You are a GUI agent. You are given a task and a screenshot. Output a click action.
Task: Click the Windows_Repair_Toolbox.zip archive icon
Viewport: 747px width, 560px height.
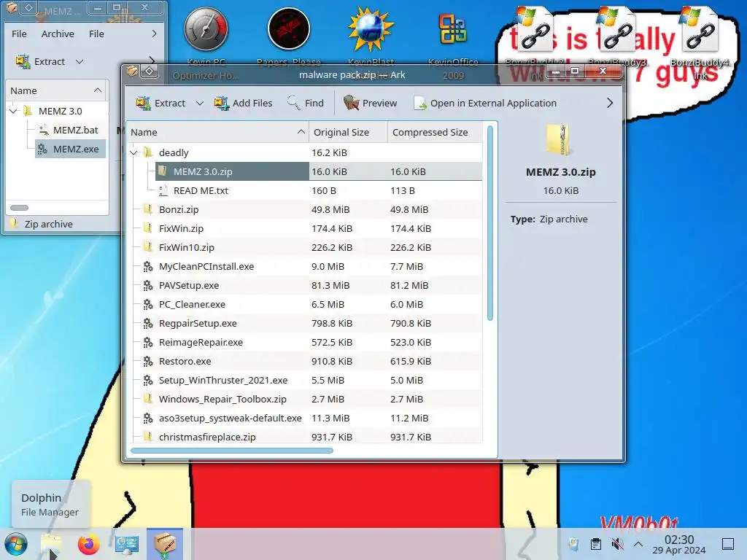coord(148,399)
